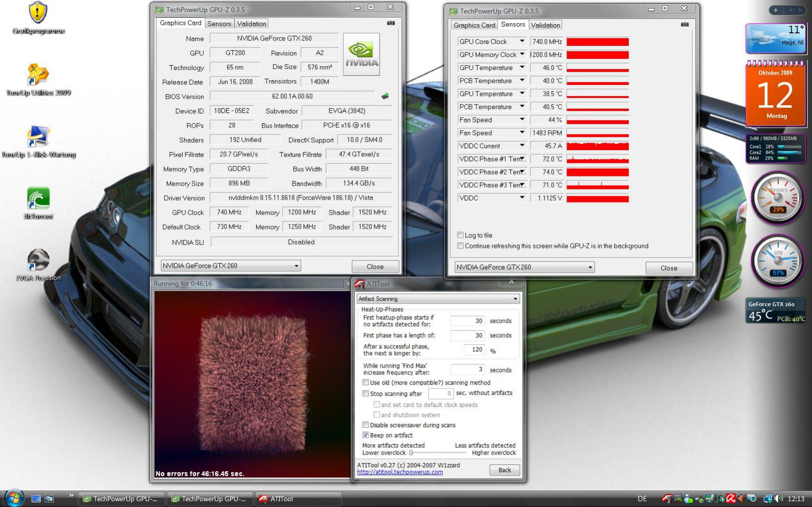
Task: Switch to the Sensors tab in the GPU-Z card info window
Action: (219, 24)
